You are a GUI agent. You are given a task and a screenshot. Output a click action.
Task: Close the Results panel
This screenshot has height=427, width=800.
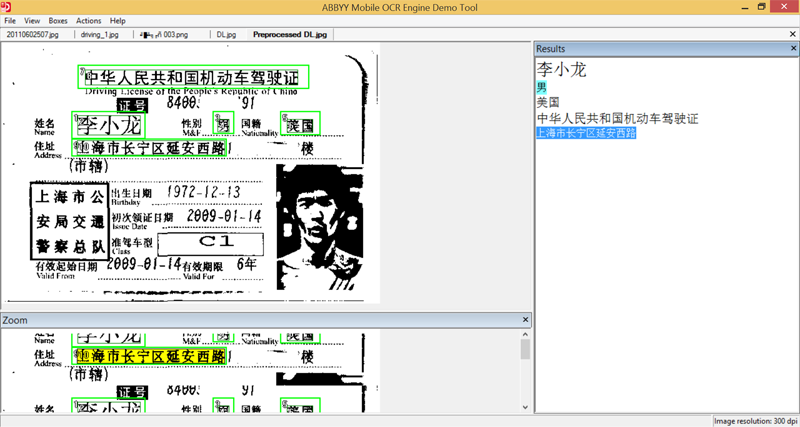pos(793,48)
